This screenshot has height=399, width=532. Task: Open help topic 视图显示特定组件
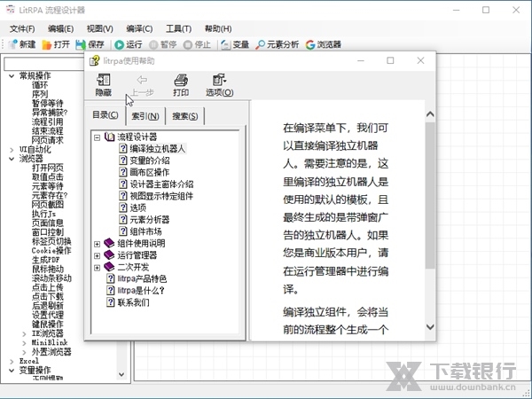click(x=161, y=196)
